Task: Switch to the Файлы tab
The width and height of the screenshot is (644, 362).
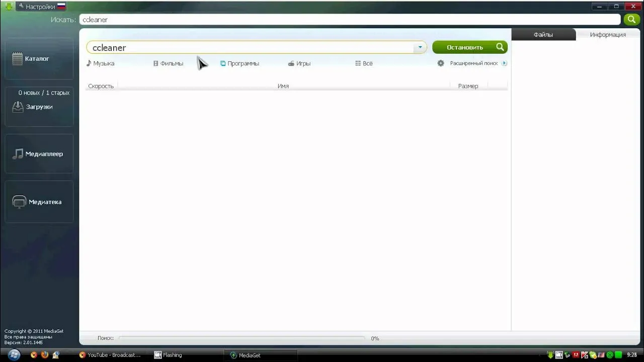Action: pyautogui.click(x=543, y=35)
